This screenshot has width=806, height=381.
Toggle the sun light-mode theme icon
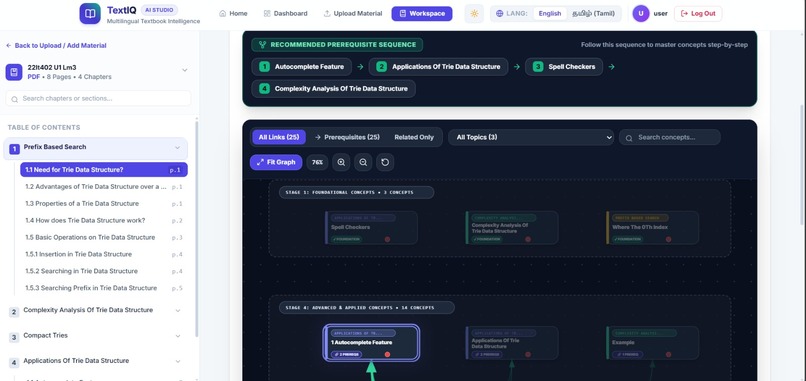tap(474, 13)
